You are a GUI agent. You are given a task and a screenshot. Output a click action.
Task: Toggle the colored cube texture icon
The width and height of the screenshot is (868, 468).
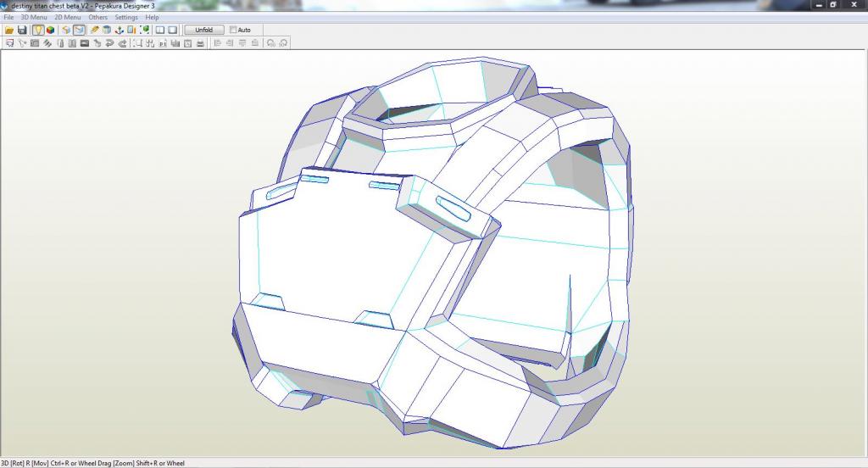pyautogui.click(x=50, y=30)
